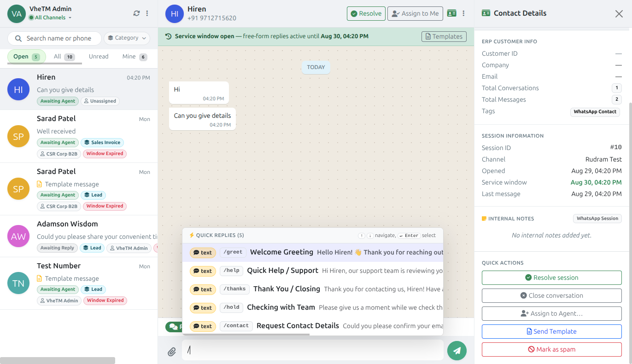
Task: Select the /greet Welcome Greeting quick reply
Action: click(x=313, y=252)
